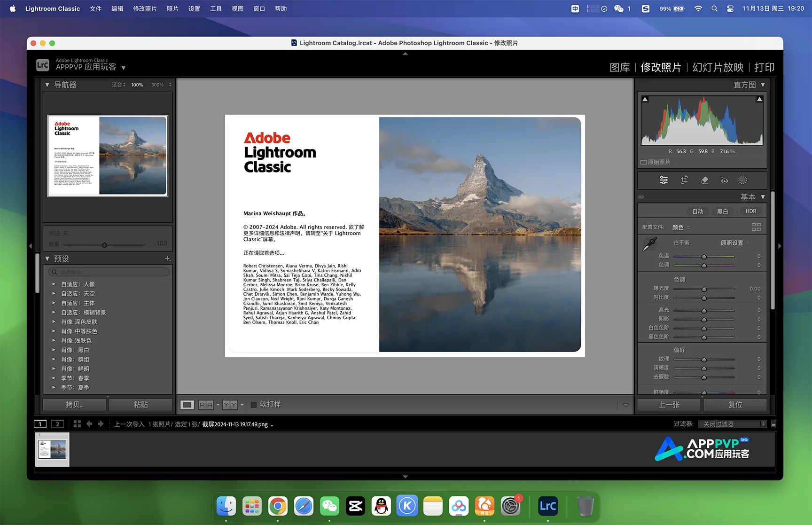Select the Crop overlay tool
The width and height of the screenshot is (812, 525).
(684, 180)
